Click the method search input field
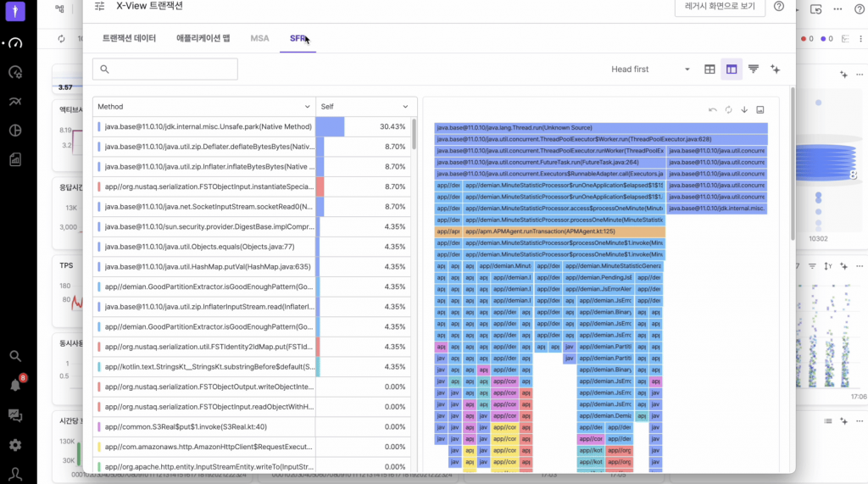The height and width of the screenshot is (484, 868). click(x=165, y=70)
